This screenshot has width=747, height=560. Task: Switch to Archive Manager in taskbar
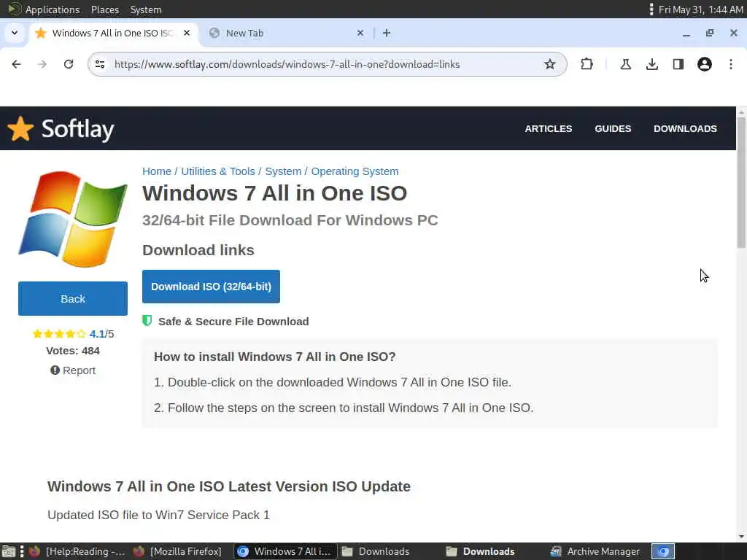click(595, 551)
